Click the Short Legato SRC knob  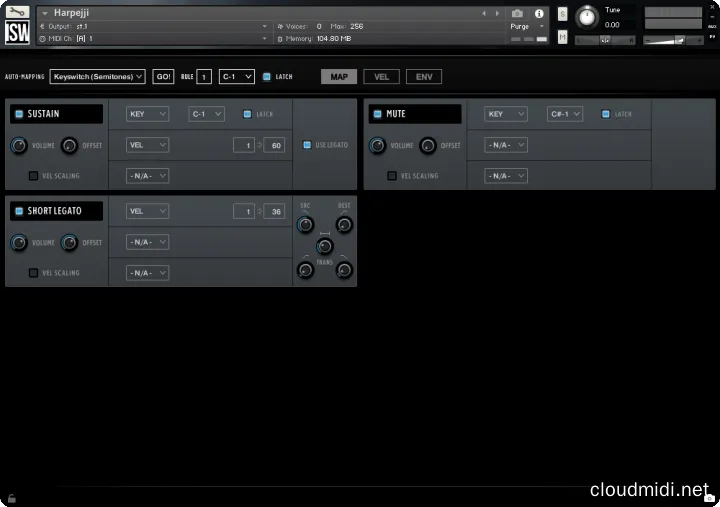305,224
